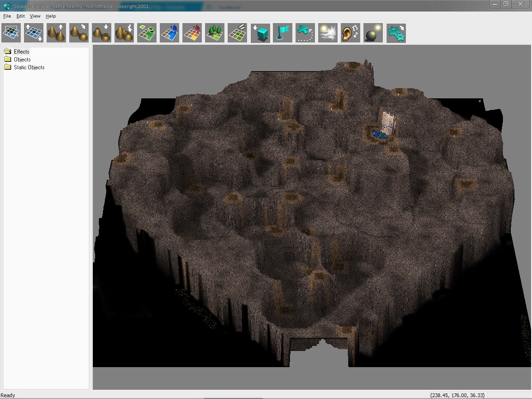Select the raise terrain cones tool

[56, 33]
